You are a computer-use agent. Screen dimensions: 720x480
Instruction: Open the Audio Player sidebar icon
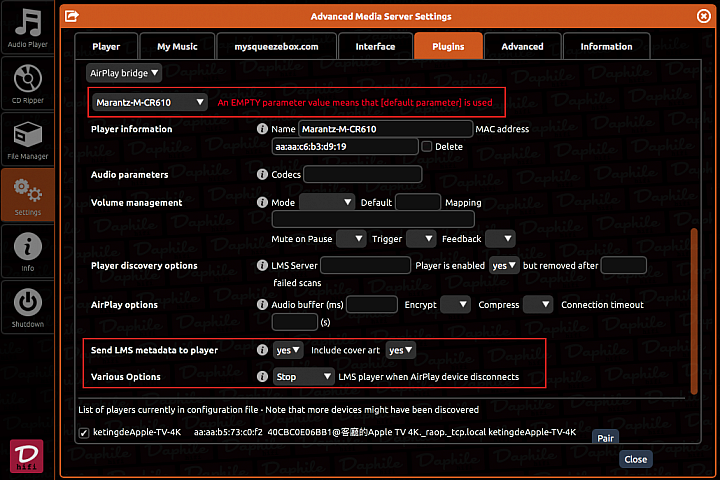28,28
